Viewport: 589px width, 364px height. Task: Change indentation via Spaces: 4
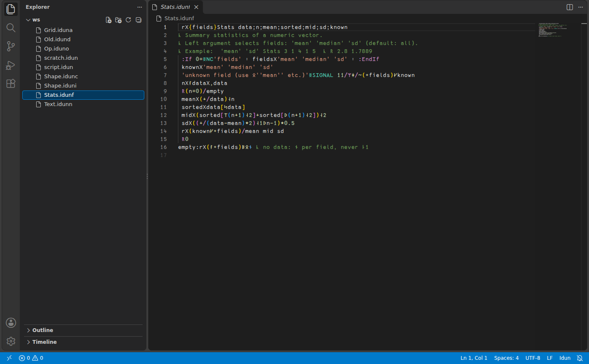[x=507, y=358]
